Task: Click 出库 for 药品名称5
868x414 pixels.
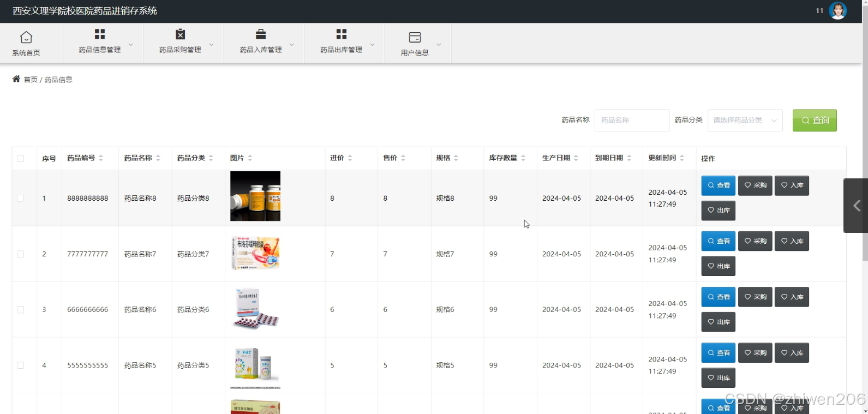Action: [x=719, y=378]
